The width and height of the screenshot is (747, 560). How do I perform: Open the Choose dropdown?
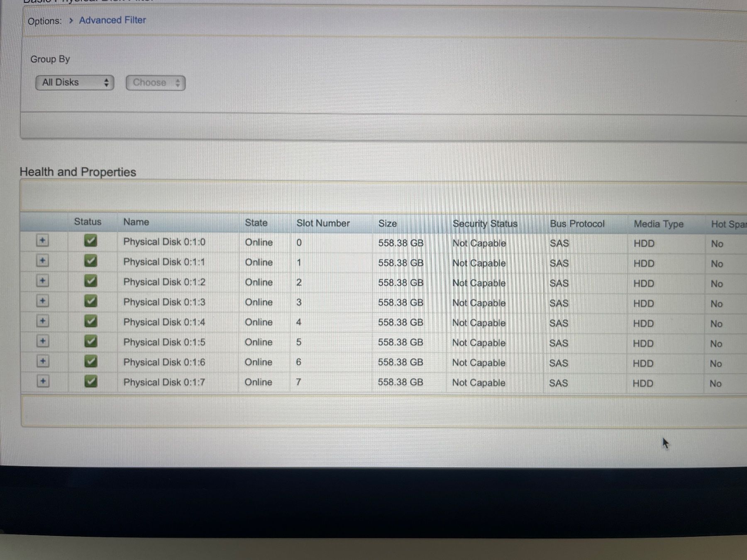156,83
